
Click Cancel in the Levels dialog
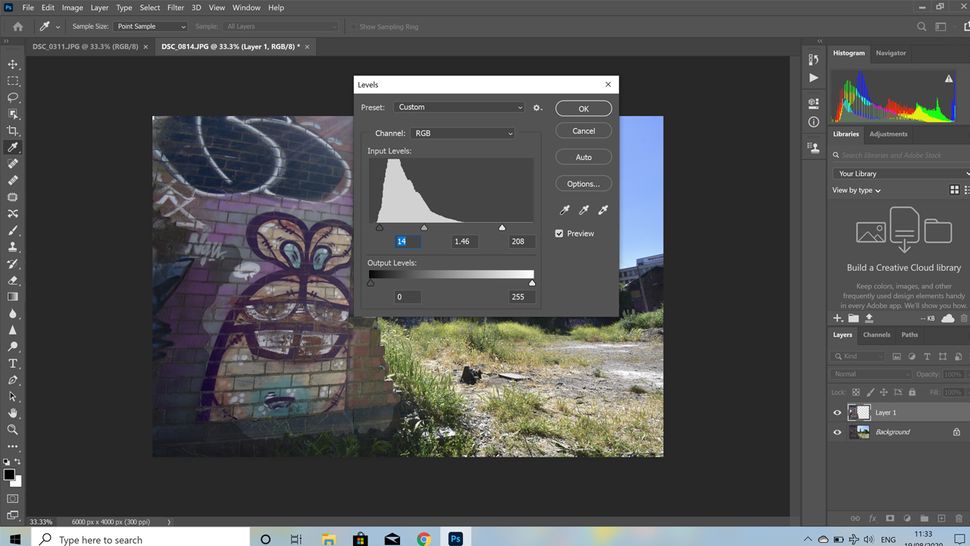click(583, 131)
